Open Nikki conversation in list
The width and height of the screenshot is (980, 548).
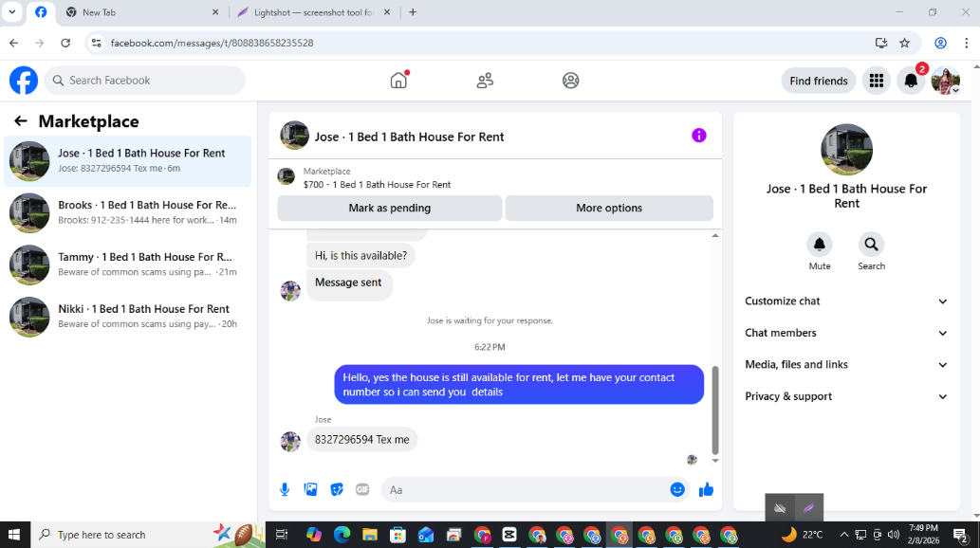coord(127,317)
